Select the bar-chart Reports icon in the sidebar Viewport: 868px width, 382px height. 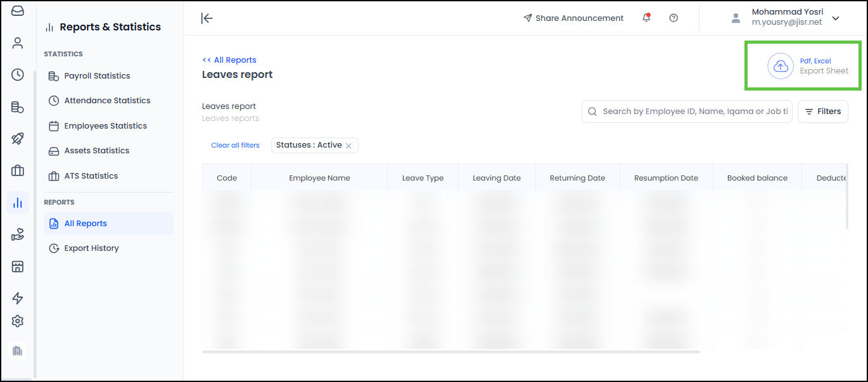17,202
